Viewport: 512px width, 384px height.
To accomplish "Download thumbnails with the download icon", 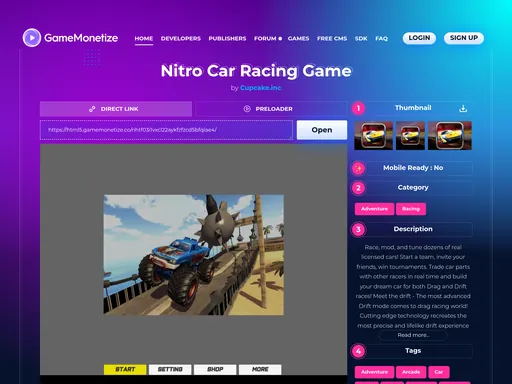I will pyautogui.click(x=463, y=108).
